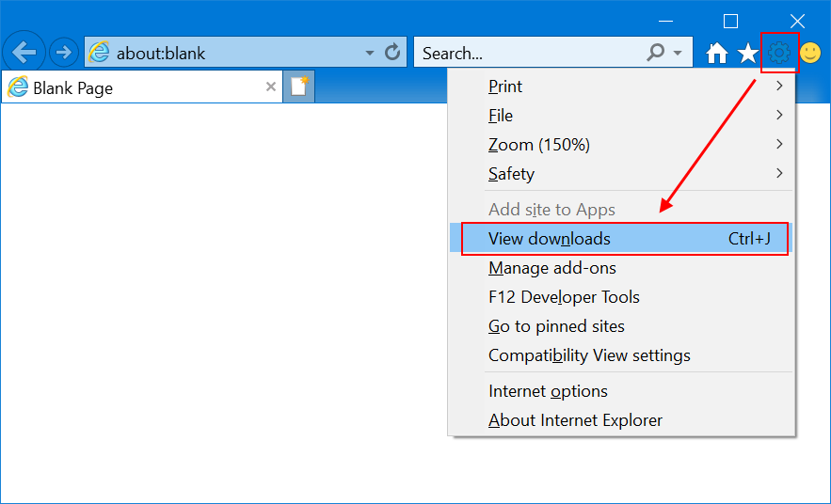Open Compatibility View settings

pyautogui.click(x=620, y=355)
